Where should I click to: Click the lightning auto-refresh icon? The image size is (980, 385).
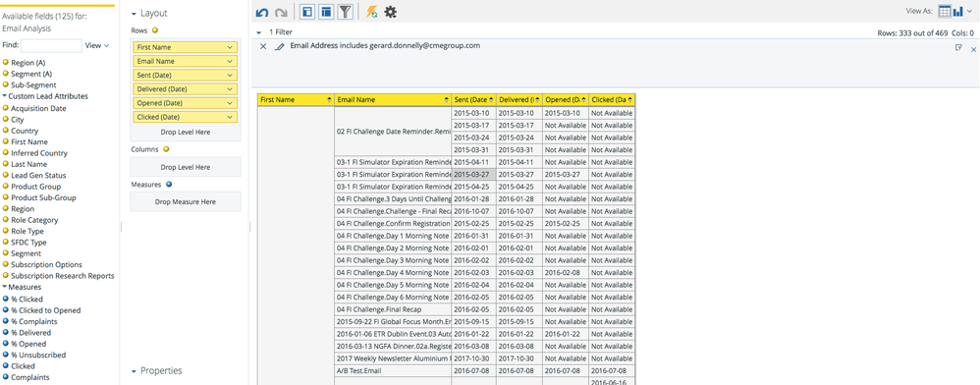coord(371,12)
